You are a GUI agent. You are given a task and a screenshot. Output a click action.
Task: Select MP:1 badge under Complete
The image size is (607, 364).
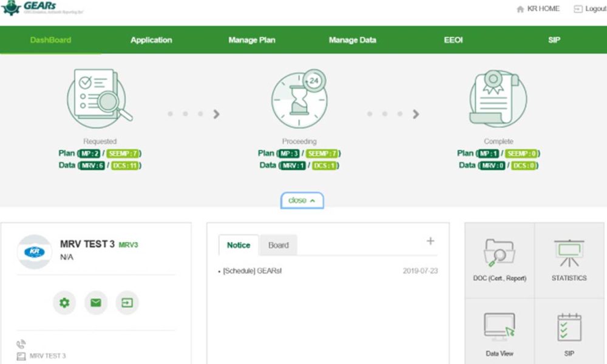click(x=489, y=153)
